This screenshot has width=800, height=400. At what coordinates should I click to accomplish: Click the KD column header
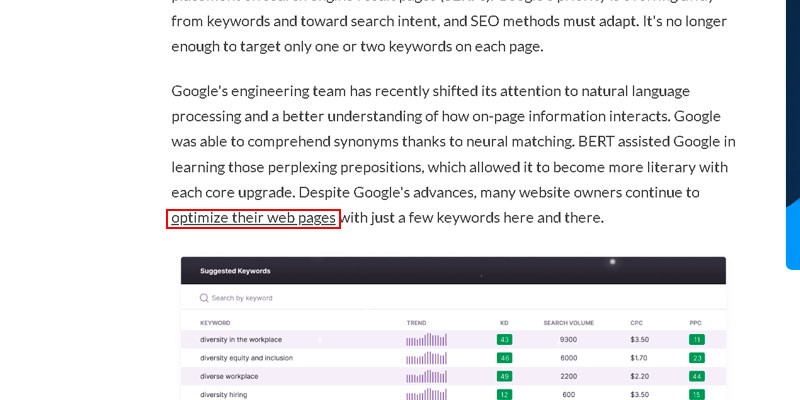(504, 323)
